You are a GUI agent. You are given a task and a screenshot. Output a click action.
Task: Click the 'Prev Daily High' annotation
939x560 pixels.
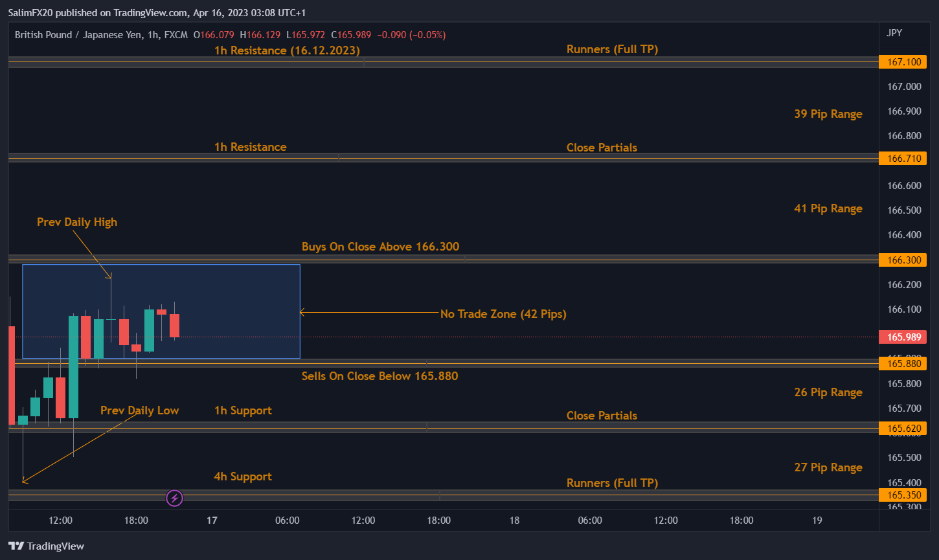tap(77, 222)
